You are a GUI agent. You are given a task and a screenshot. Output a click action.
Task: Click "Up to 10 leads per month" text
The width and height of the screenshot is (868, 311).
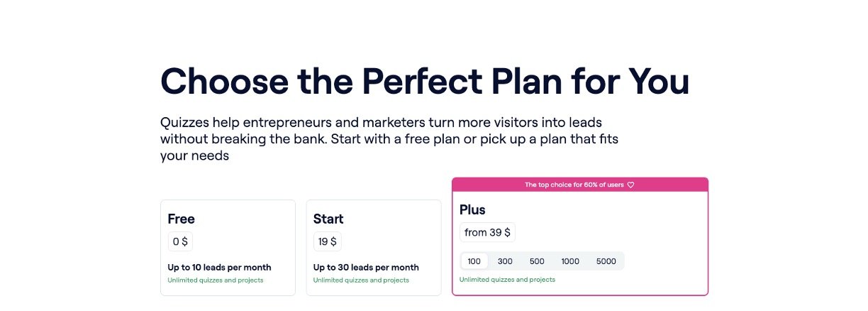coord(219,268)
